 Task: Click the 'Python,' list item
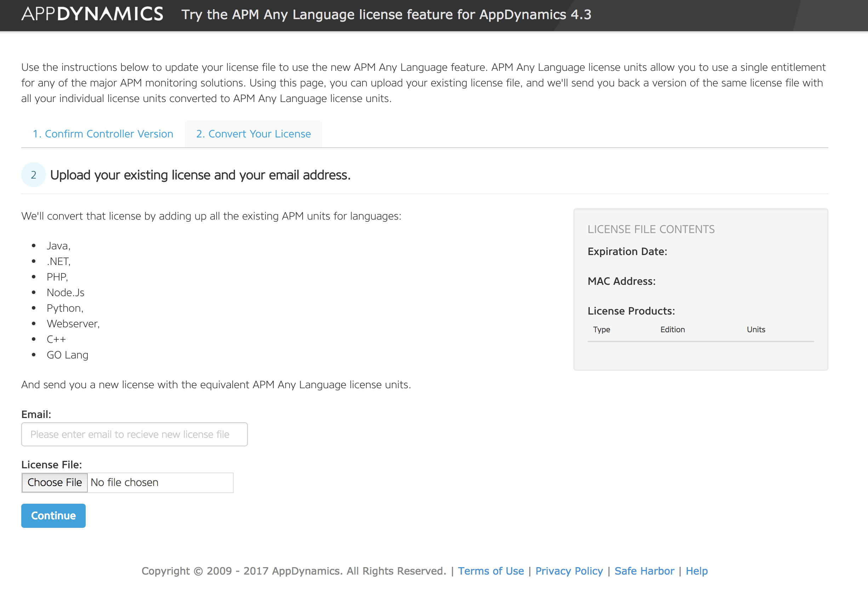point(65,308)
